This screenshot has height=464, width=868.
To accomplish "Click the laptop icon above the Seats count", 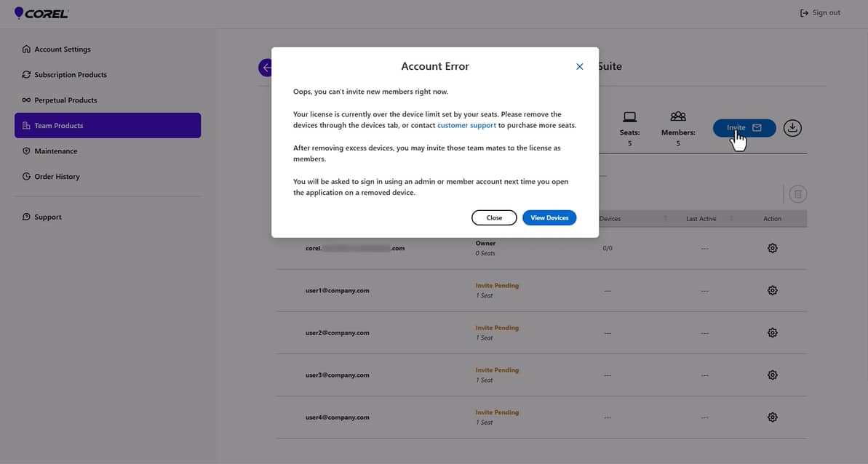I will pos(629,116).
